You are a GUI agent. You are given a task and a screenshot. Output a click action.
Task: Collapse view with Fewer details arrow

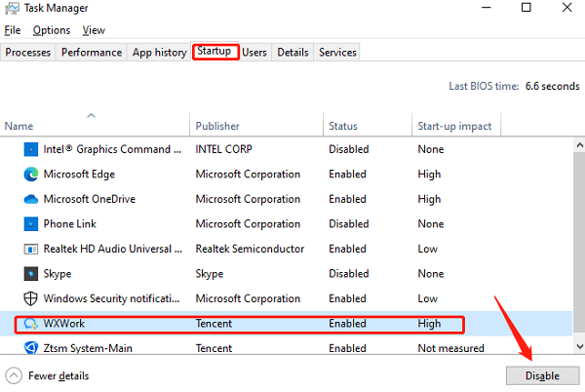coord(14,375)
